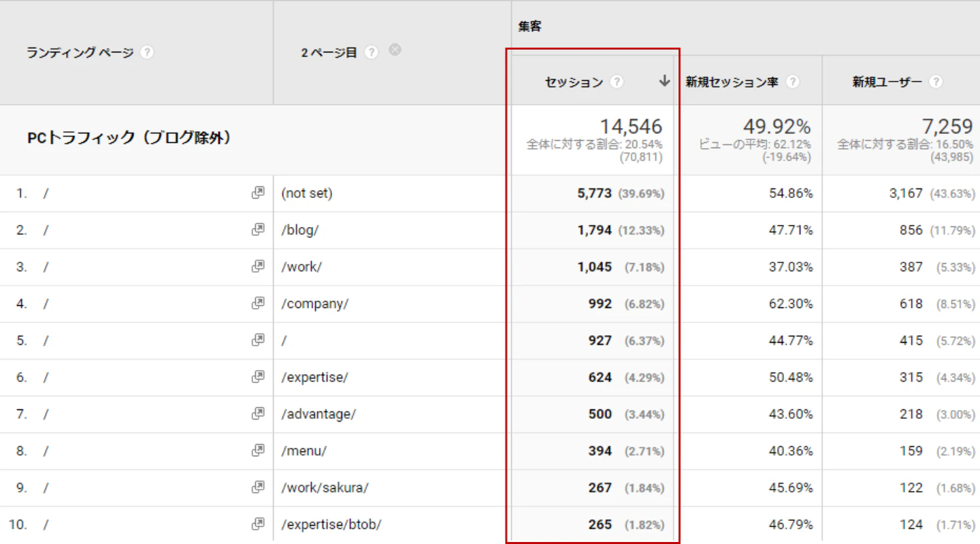This screenshot has height=544, width=980.
Task: Open landing page link in (not set) row
Action: [x=258, y=193]
